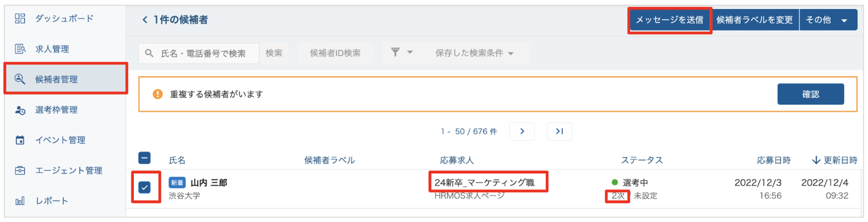
Task: Click the candidate management magnifier icon
Action: click(x=20, y=79)
